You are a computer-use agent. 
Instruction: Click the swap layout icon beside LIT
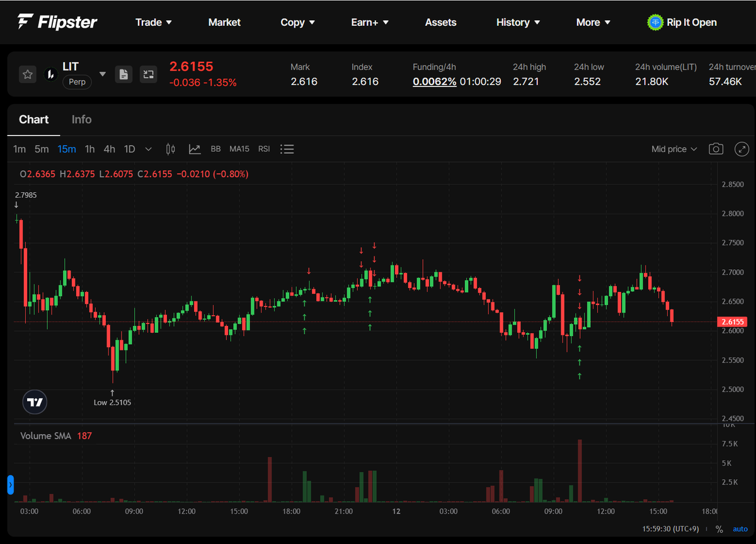click(148, 74)
